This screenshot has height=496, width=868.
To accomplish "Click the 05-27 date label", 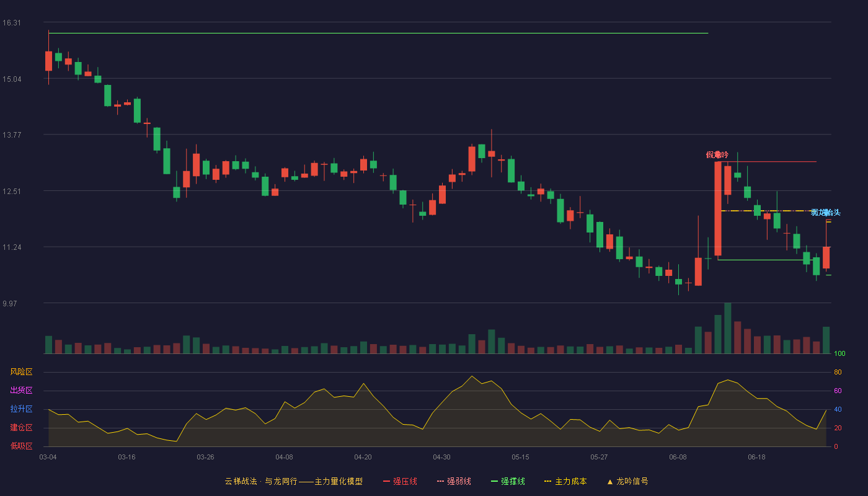I will click(599, 457).
